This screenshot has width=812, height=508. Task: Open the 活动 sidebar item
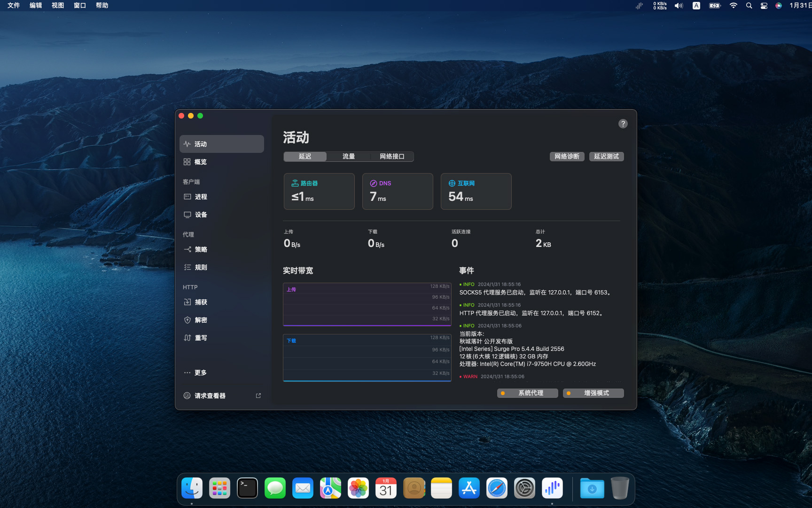coord(221,144)
